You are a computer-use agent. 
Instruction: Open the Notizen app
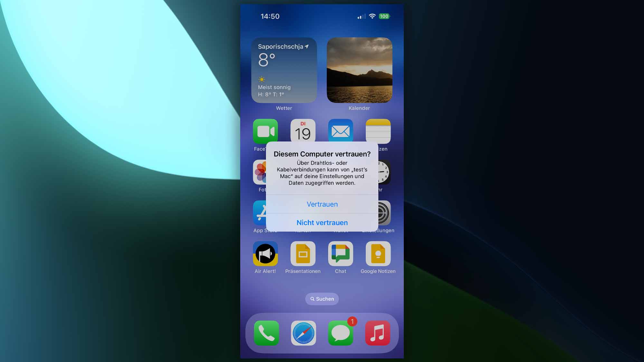tap(378, 131)
